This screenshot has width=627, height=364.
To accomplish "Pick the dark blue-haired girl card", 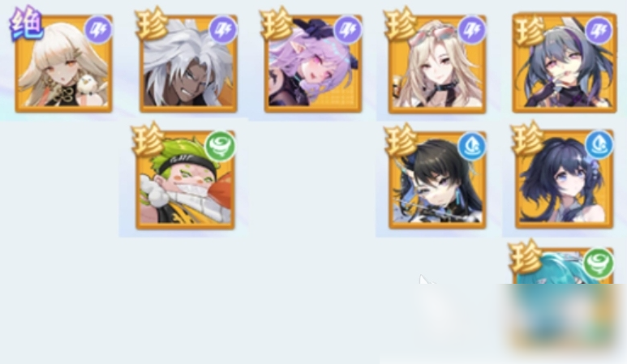I will pos(565,179).
